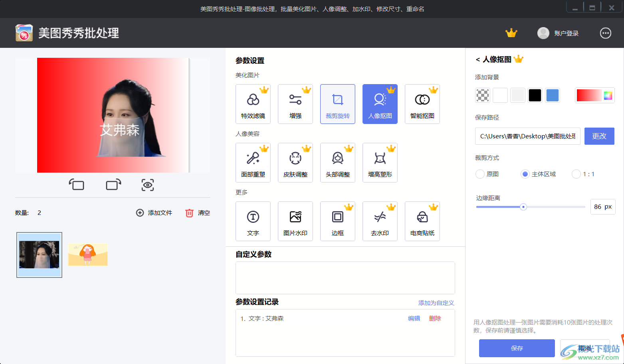The height and width of the screenshot is (364, 624).
Task: Click 更改 to change save path
Action: click(599, 136)
